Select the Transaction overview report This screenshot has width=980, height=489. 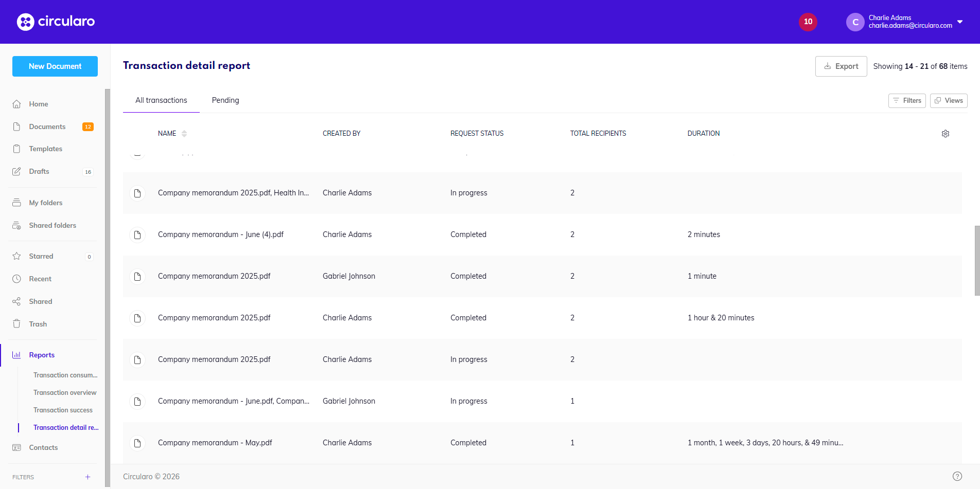pyautogui.click(x=65, y=392)
